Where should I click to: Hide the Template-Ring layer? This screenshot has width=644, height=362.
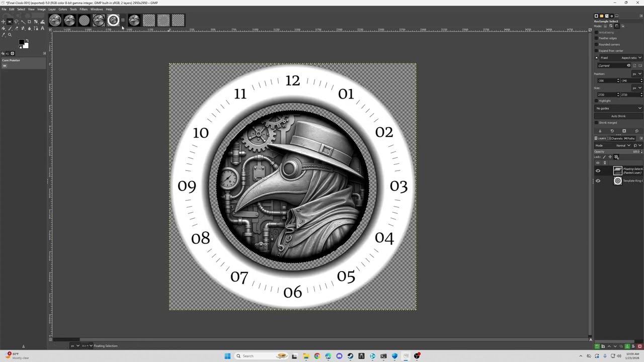point(598,181)
